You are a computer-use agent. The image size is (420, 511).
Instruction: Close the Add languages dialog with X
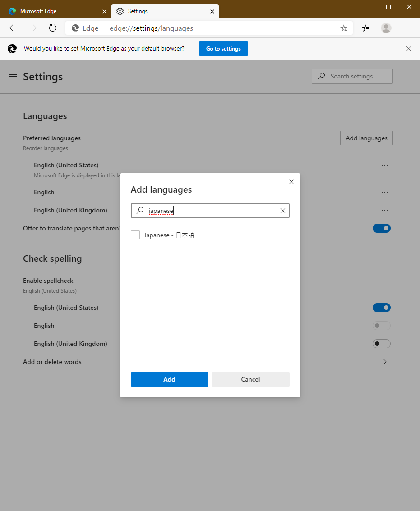291,182
